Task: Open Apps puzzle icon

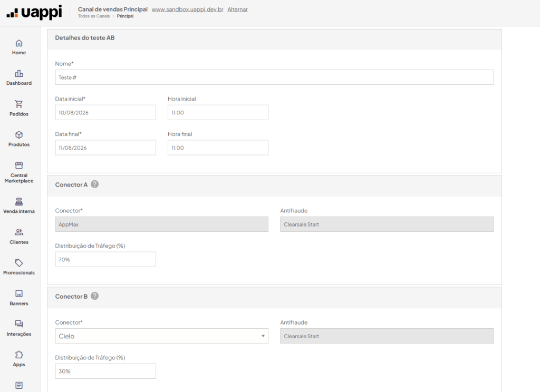Action: (19, 355)
